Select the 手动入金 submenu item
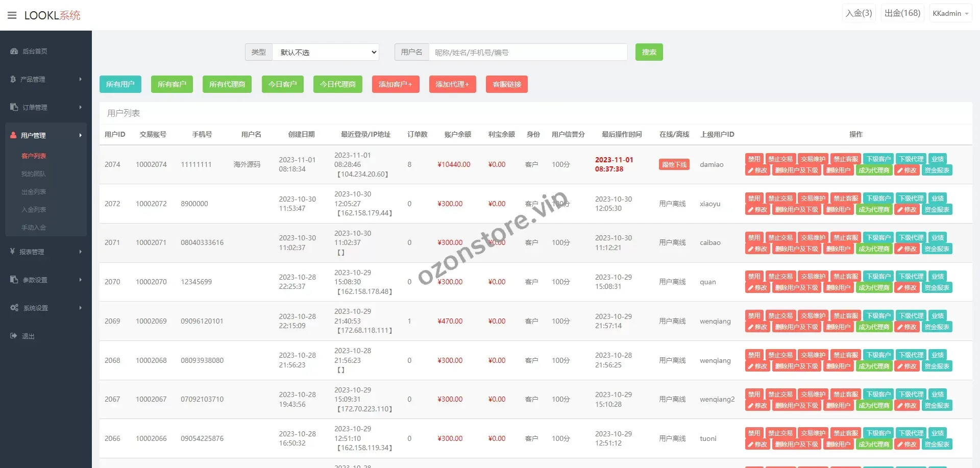Image resolution: width=980 pixels, height=468 pixels. (34, 228)
